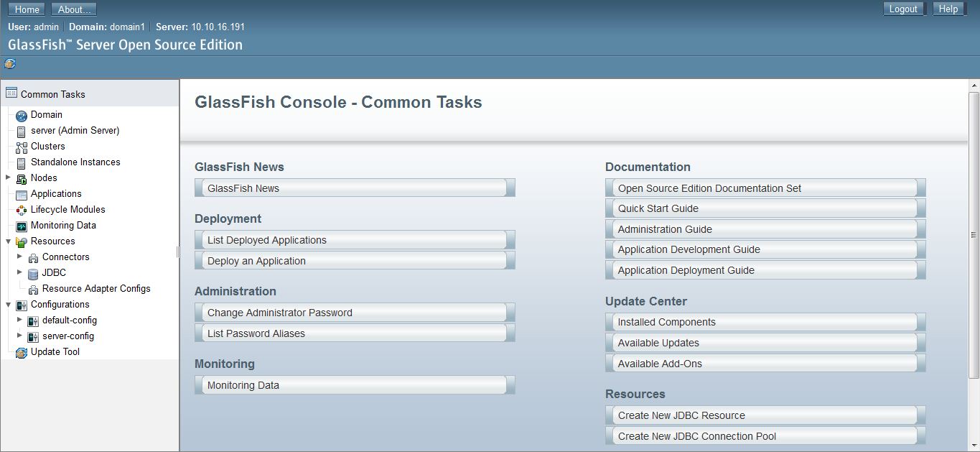Expand the default-config tree node
The width and height of the screenshot is (980, 452).
[19, 319]
